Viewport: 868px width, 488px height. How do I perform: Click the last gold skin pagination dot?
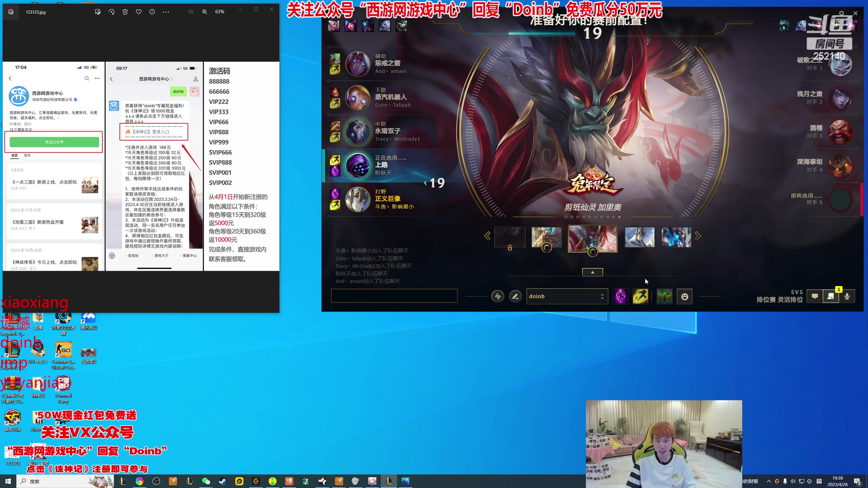[x=619, y=217]
